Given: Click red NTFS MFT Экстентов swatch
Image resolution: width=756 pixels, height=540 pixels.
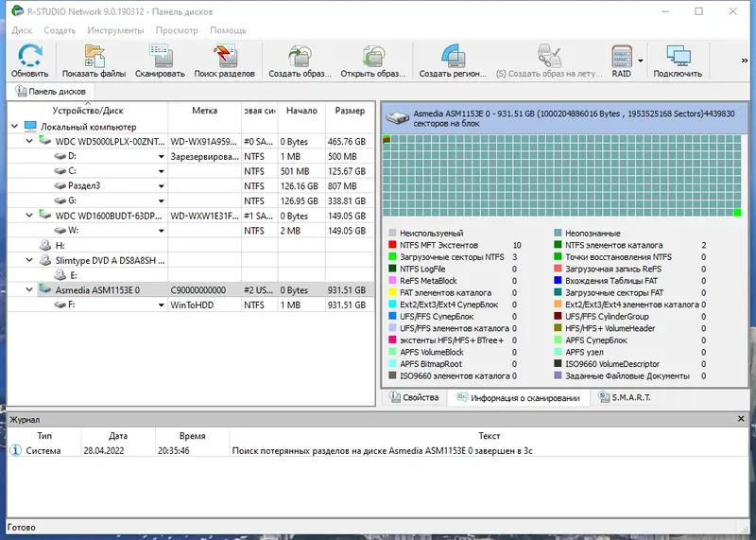Looking at the screenshot, I should coord(392,245).
